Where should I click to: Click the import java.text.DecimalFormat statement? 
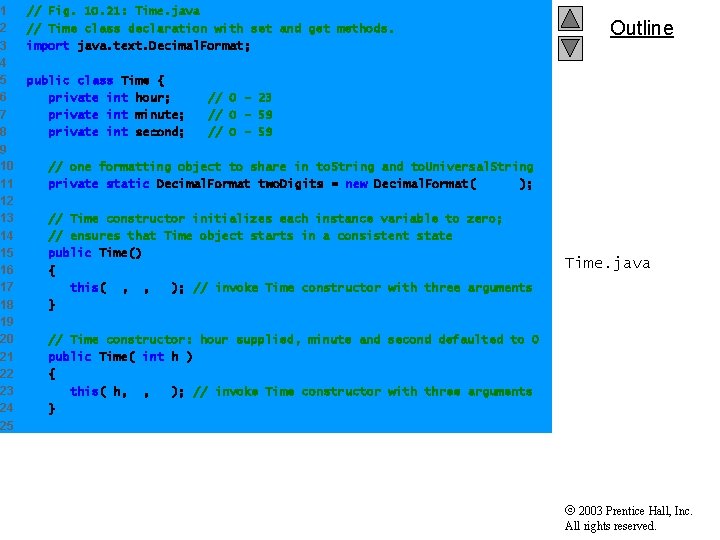coord(138,45)
